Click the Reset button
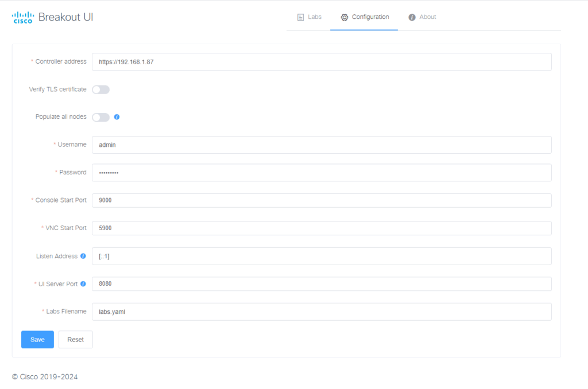Image resolution: width=588 pixels, height=389 pixels. click(x=75, y=340)
